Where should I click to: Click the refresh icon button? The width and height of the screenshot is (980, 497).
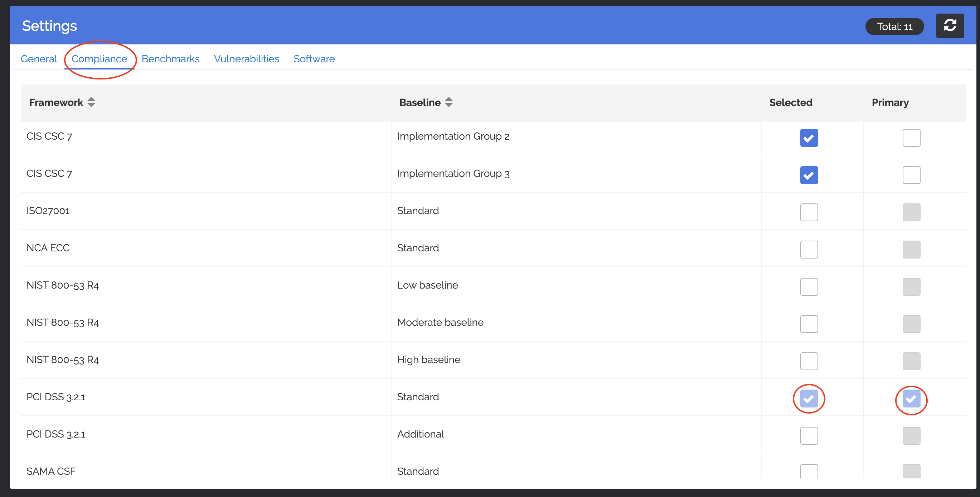pyautogui.click(x=950, y=26)
